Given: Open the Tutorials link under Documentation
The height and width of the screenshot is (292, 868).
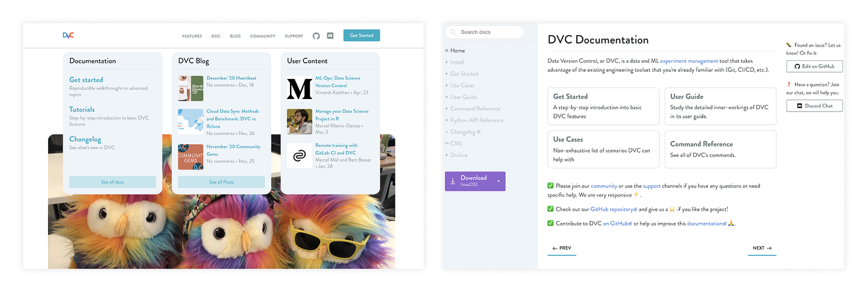Looking at the screenshot, I should tap(82, 109).
